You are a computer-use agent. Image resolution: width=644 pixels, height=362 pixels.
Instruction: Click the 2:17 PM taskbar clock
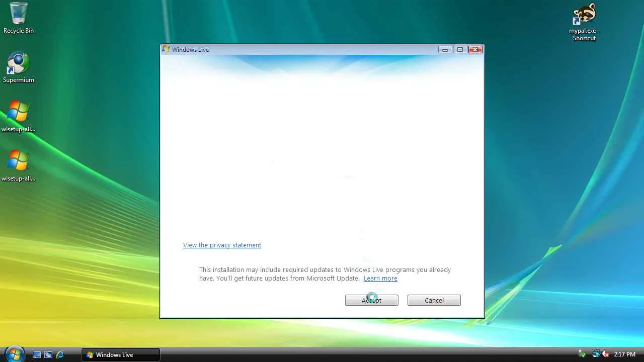(x=625, y=354)
